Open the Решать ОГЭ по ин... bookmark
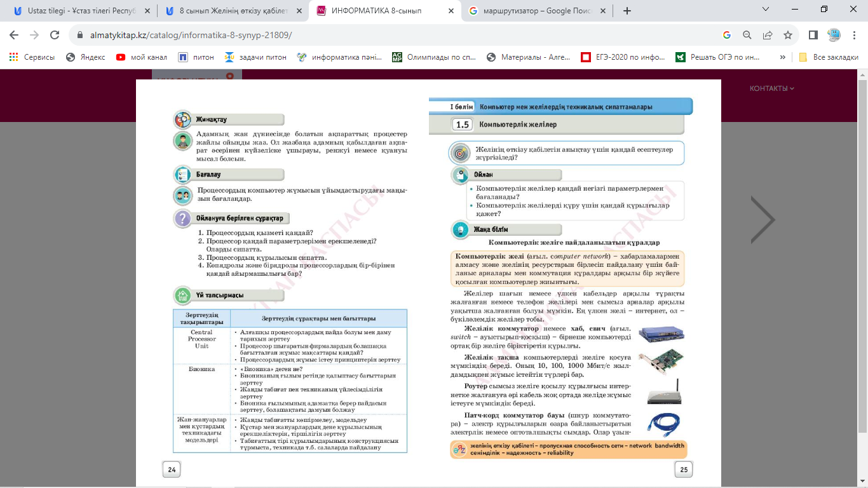Image resolution: width=868 pixels, height=488 pixels. point(718,57)
